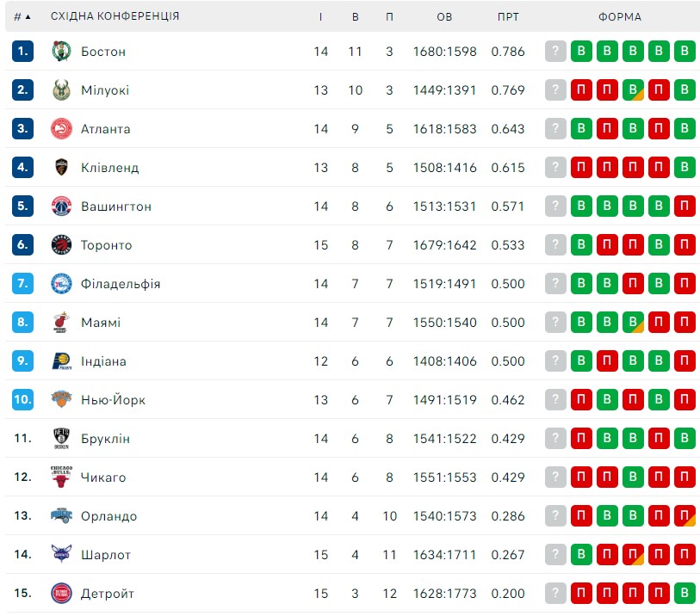This screenshot has height=616, width=700.
Task: Open the Philadelphia 76ers logo
Action: pyautogui.click(x=61, y=284)
